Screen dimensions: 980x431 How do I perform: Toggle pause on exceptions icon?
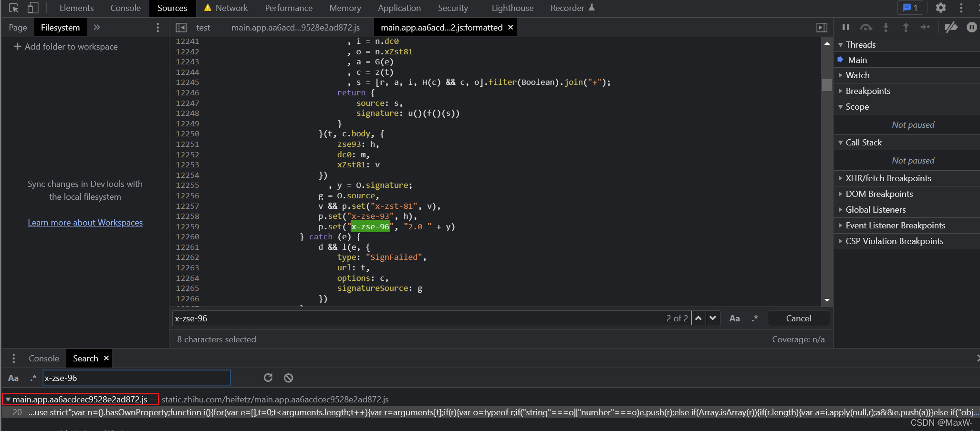click(x=971, y=27)
